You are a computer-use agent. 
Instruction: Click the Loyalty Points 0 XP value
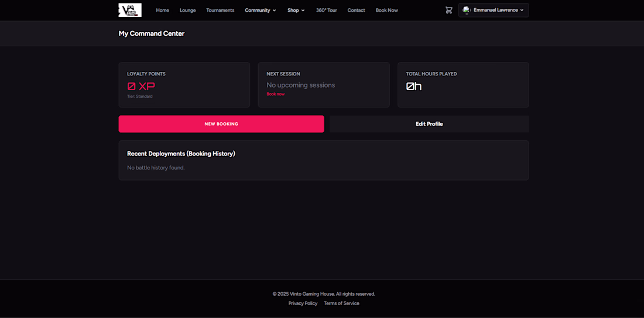coord(141,87)
